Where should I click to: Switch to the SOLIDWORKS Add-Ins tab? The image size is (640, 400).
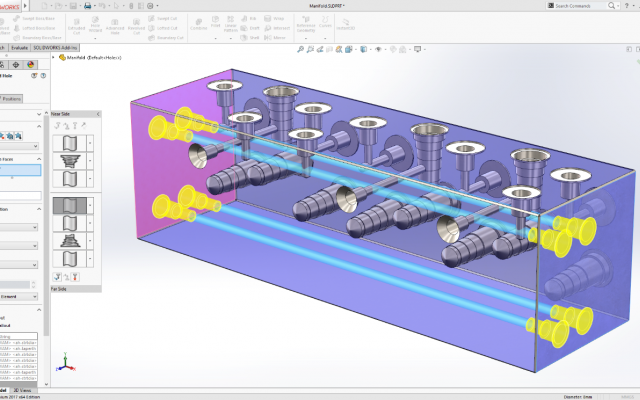tap(55, 48)
